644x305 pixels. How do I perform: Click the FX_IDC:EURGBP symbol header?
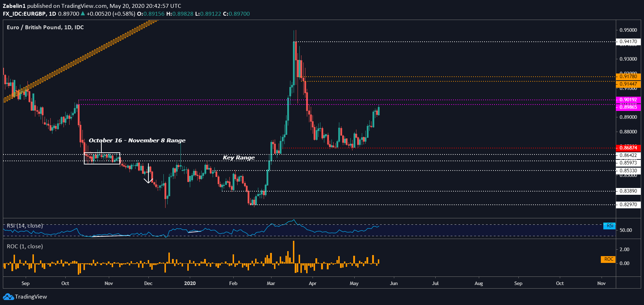(x=25, y=14)
